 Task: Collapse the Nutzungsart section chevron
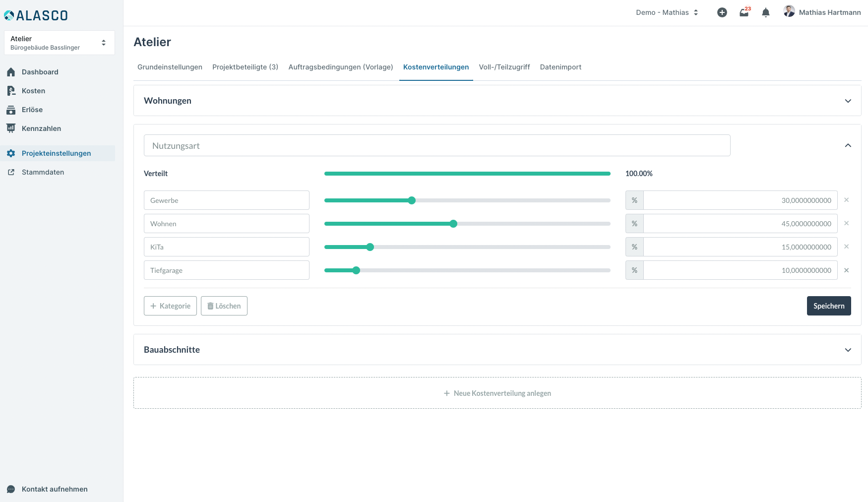pos(848,145)
